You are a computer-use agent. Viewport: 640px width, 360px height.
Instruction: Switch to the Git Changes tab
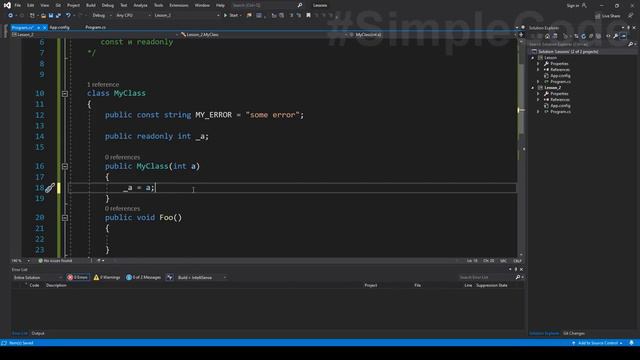pos(574,333)
